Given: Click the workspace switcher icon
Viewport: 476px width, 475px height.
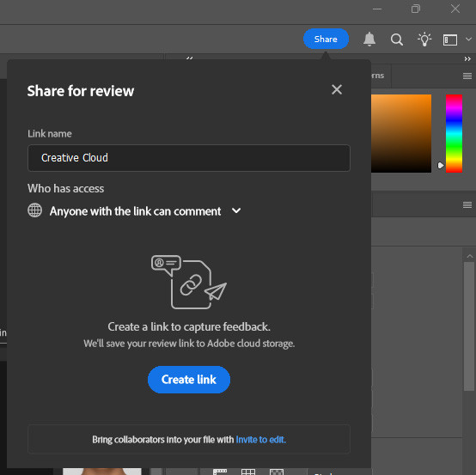Looking at the screenshot, I should 450,40.
